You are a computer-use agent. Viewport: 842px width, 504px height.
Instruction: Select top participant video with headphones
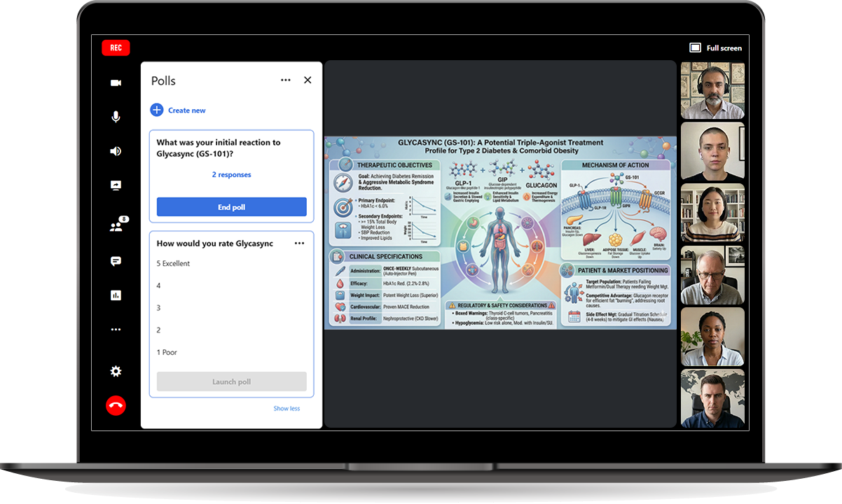(x=712, y=90)
